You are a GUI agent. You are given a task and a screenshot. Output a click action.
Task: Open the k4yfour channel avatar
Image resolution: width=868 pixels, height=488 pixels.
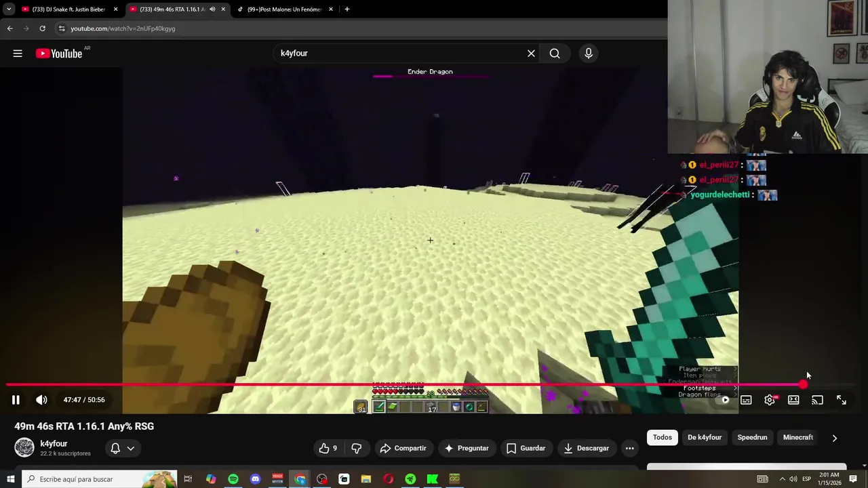point(24,447)
